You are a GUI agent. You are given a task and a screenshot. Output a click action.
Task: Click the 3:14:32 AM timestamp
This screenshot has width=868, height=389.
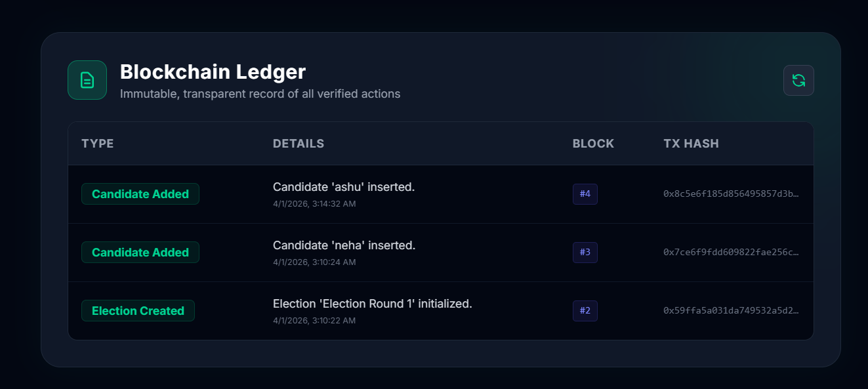(x=314, y=204)
